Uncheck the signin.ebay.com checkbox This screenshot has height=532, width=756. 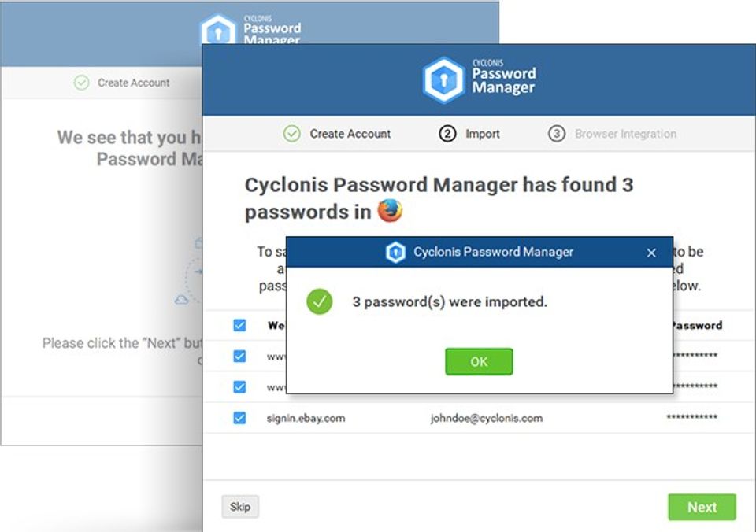pos(239,418)
